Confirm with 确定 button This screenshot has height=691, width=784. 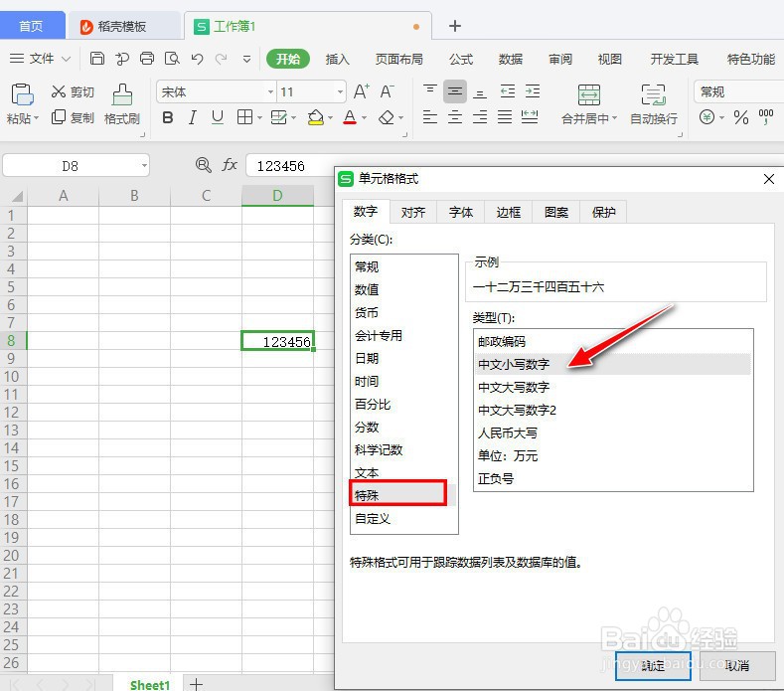tap(653, 665)
